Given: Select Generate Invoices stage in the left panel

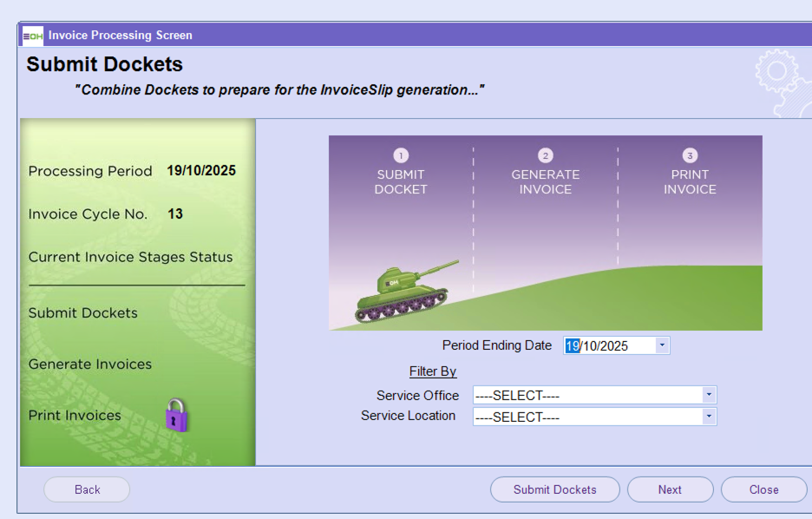Looking at the screenshot, I should (x=90, y=365).
